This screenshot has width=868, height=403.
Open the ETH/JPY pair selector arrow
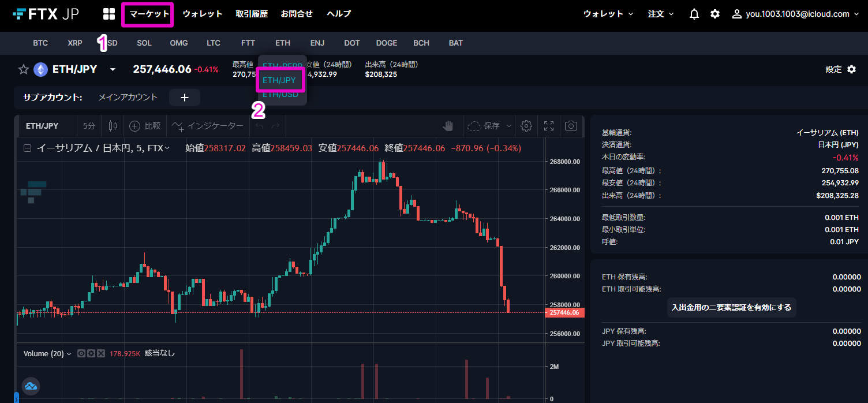[x=113, y=70]
